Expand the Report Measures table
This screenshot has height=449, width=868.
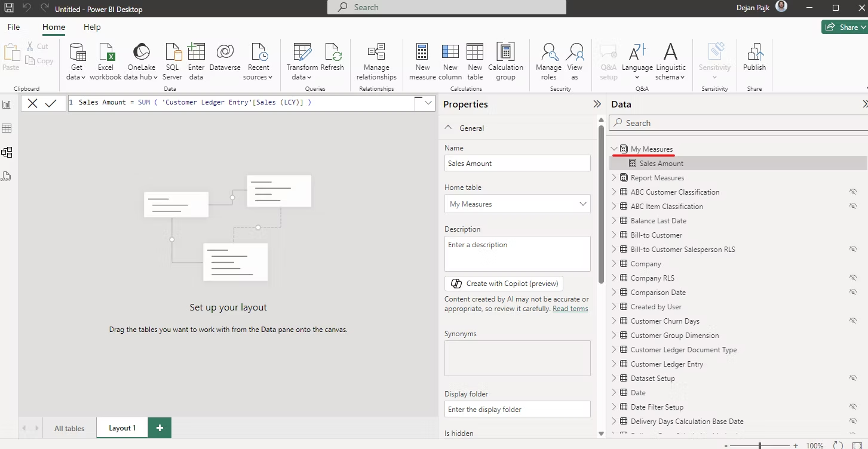(x=614, y=177)
